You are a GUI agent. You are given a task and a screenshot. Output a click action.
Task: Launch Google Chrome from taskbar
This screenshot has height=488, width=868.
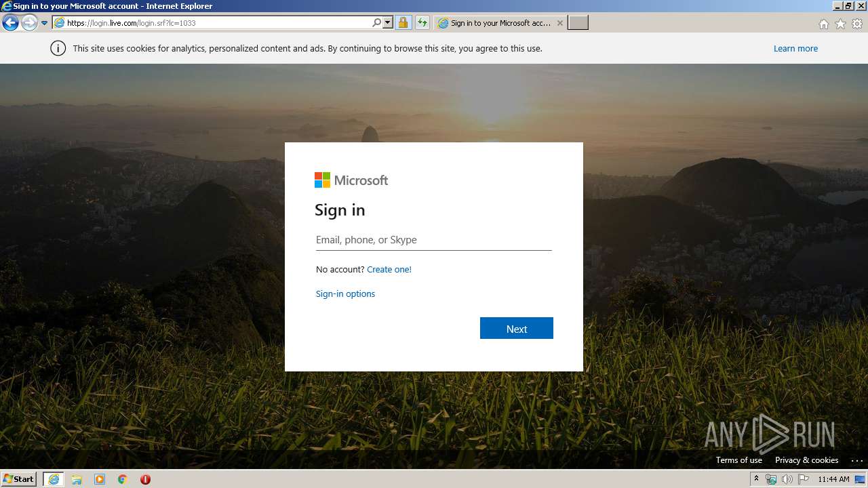[123, 479]
